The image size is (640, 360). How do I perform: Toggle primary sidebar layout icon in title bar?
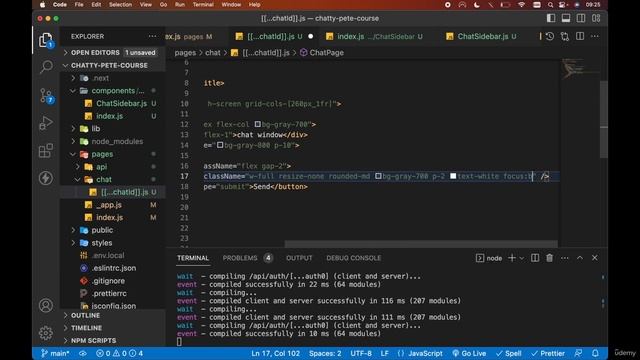click(551, 18)
